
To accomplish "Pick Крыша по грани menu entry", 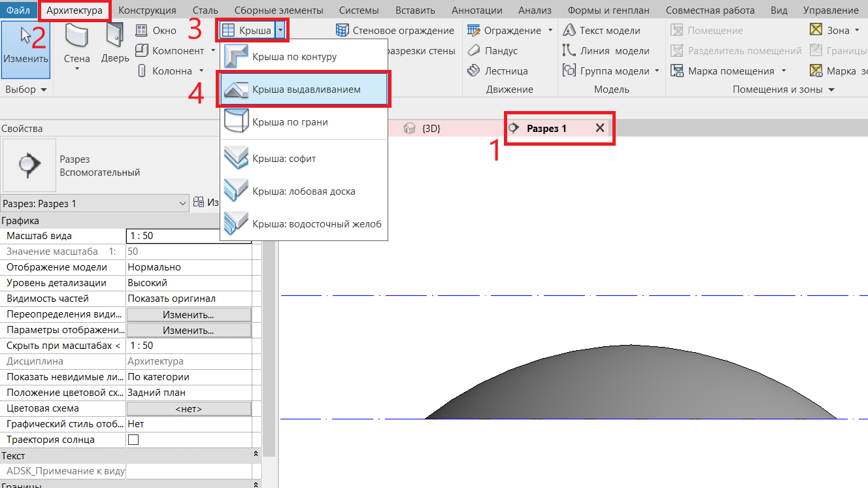I will (x=304, y=122).
